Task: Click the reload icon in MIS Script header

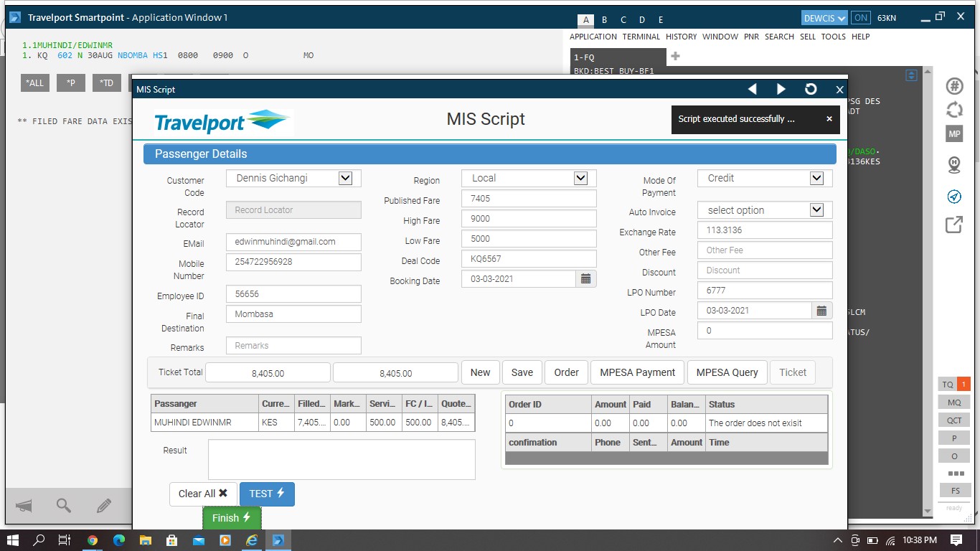Action: [811, 89]
